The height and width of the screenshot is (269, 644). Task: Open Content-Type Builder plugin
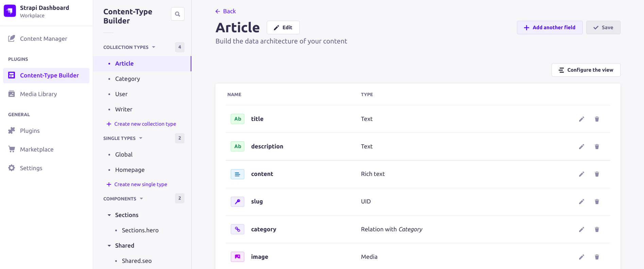click(46, 75)
